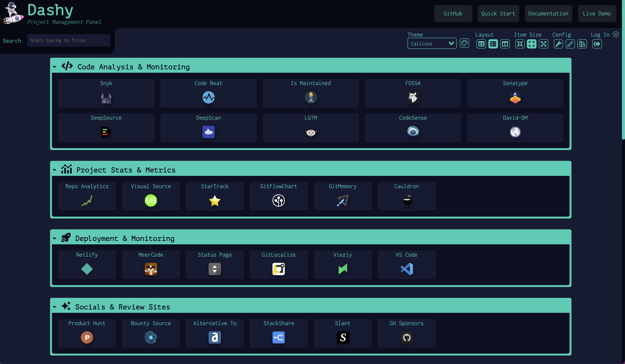Open the Quick Start nav link
The height and width of the screenshot is (364, 625).
click(x=498, y=14)
